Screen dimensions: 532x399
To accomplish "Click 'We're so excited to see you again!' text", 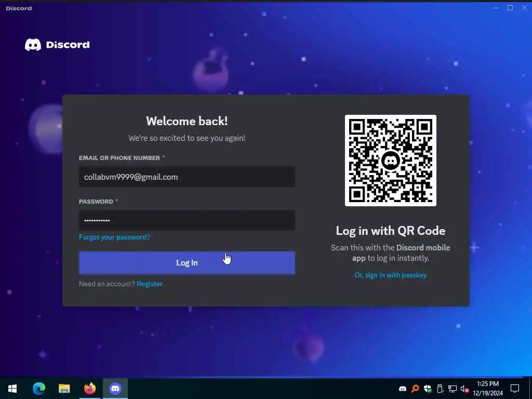I will pos(187,138).
